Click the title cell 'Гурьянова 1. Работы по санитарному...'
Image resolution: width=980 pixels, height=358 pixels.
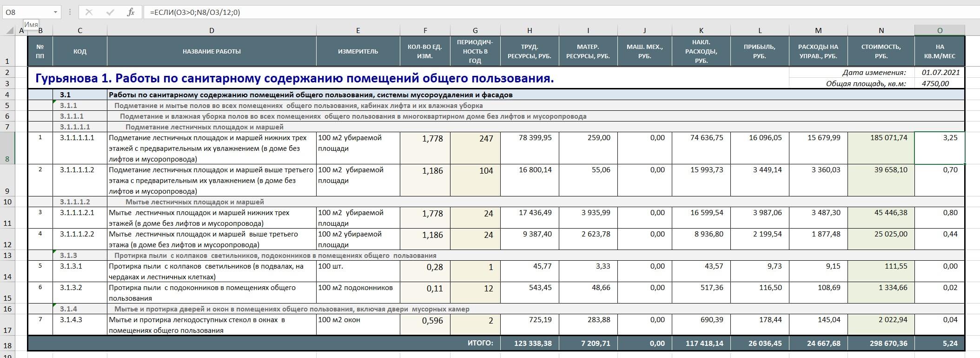[x=295, y=78]
